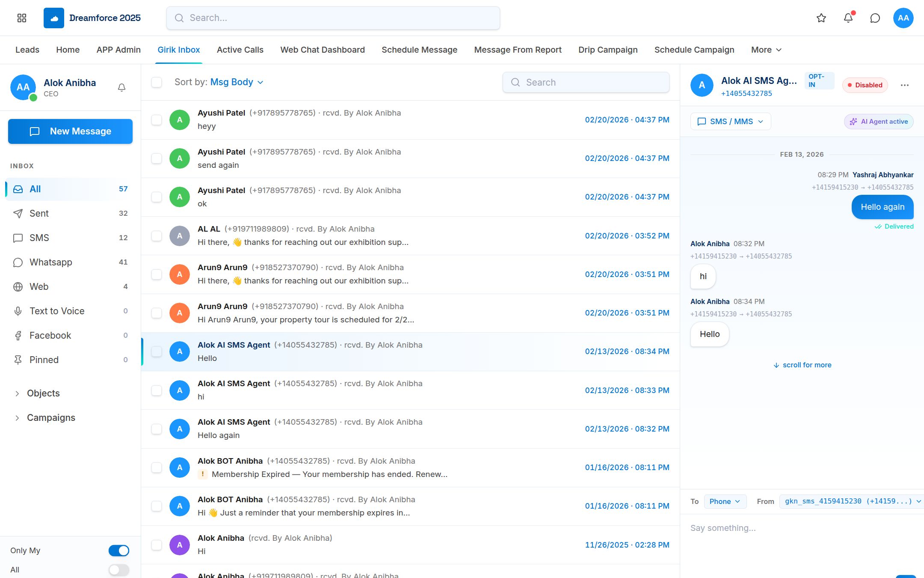This screenshot has width=924, height=578.
Task: Click the OPT-IN badge
Action: (x=819, y=81)
